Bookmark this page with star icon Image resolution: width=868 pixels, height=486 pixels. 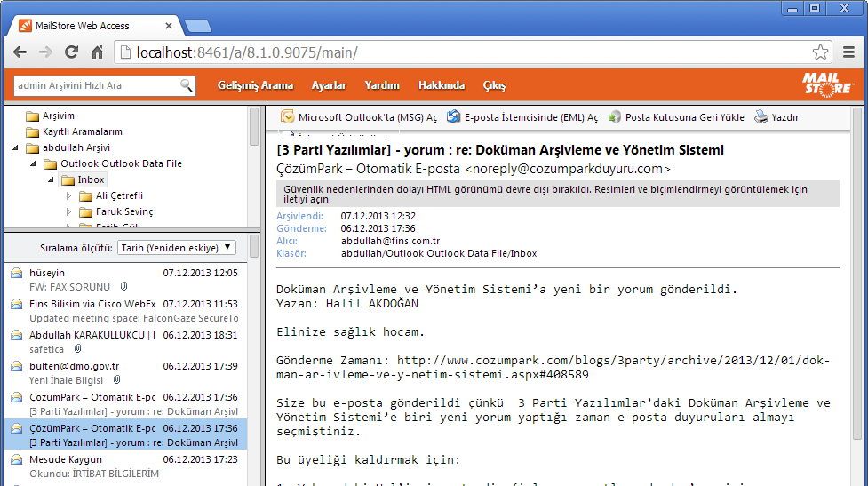click(x=820, y=52)
